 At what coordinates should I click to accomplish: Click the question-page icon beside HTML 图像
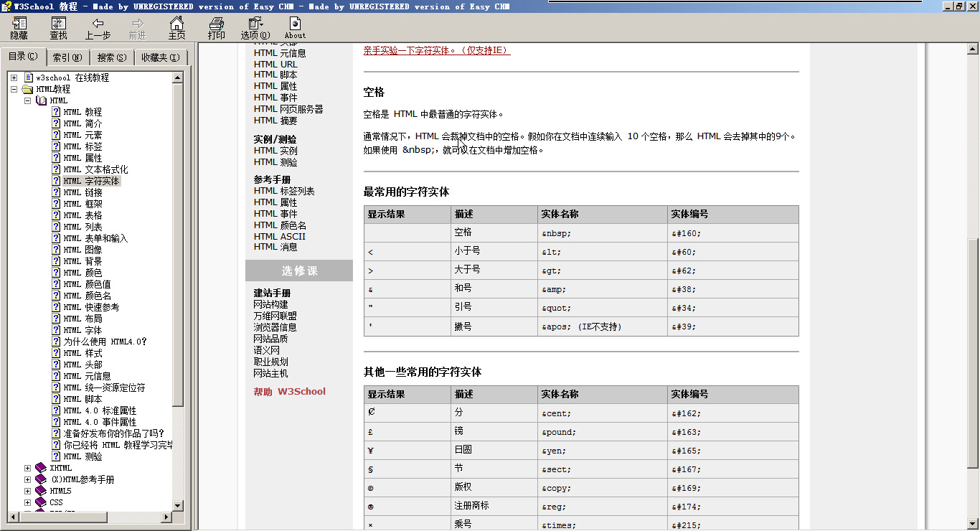coord(56,250)
